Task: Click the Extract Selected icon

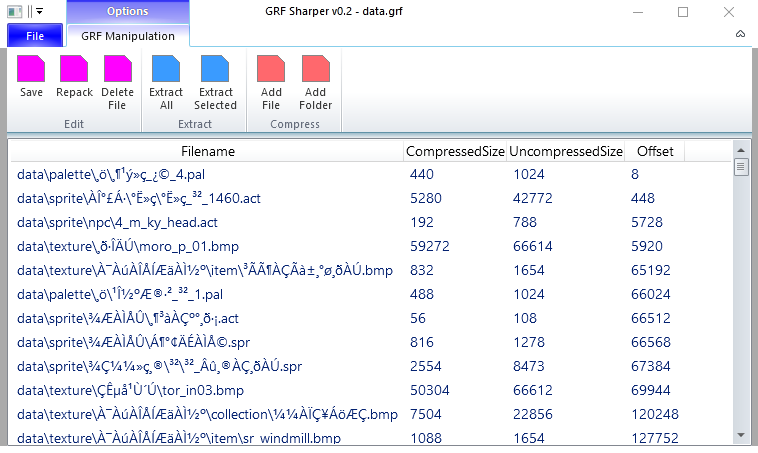Action: [x=215, y=69]
